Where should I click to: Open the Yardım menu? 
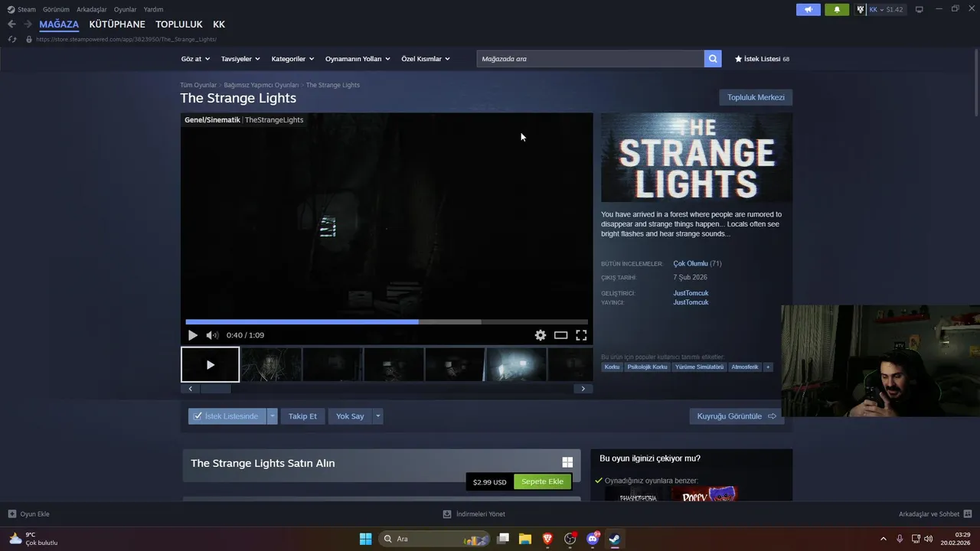tap(153, 9)
